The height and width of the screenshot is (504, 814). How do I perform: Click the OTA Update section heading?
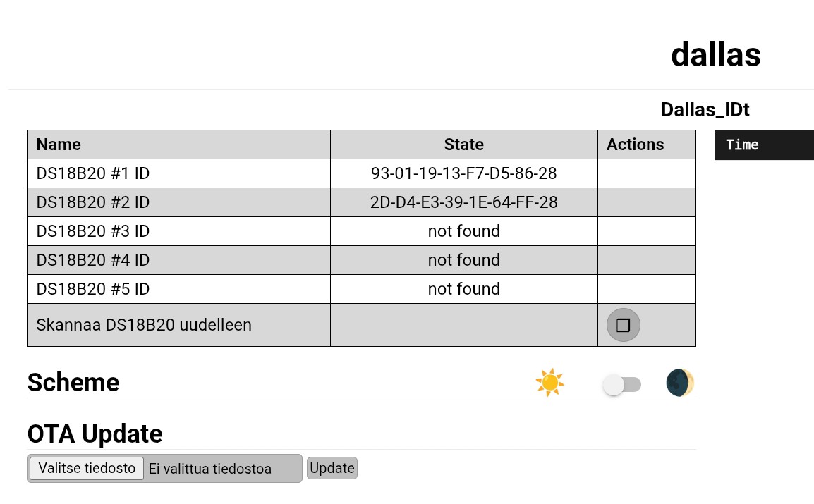[x=95, y=434]
